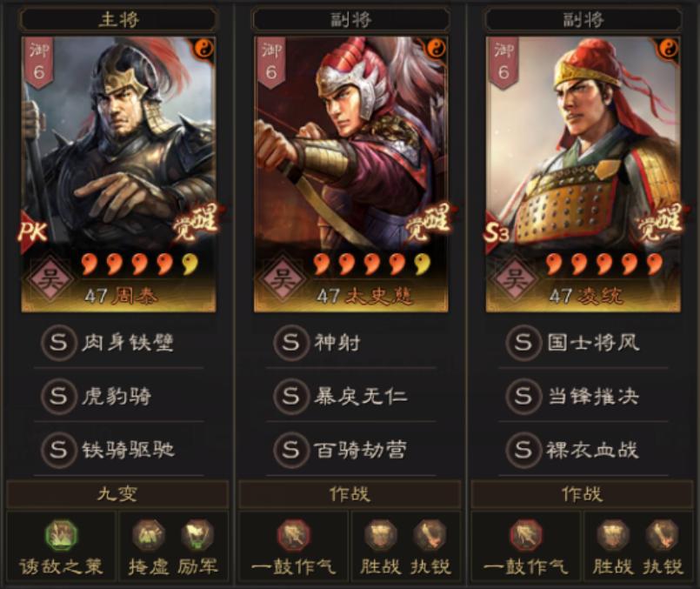
Task: Open the 作战 bar under 凌统
Action: [582, 494]
